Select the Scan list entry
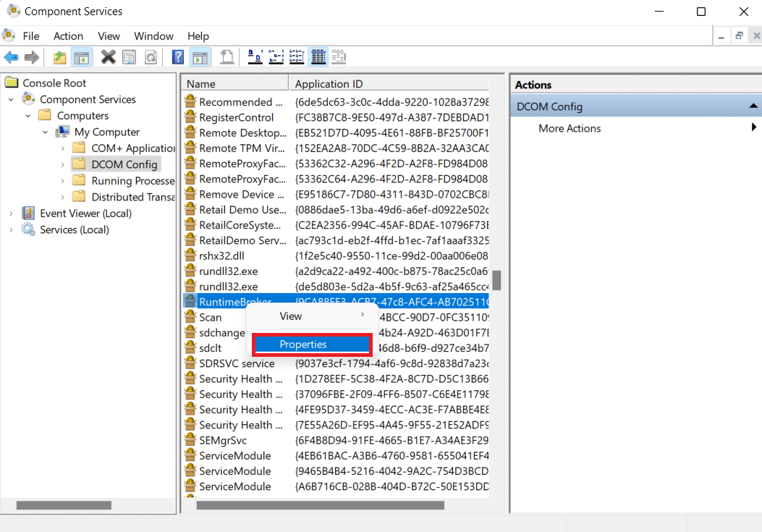The image size is (762, 532). (210, 317)
